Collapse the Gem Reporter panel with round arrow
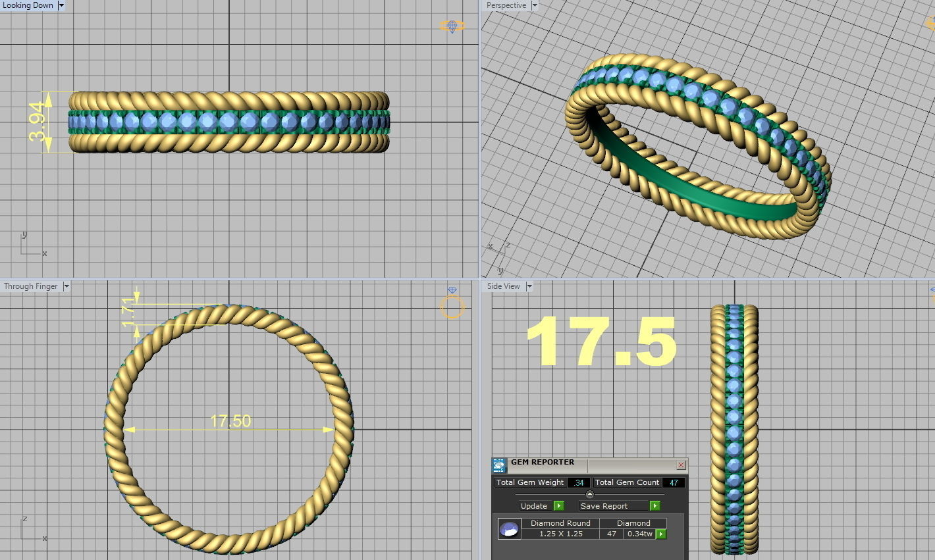 (589, 494)
